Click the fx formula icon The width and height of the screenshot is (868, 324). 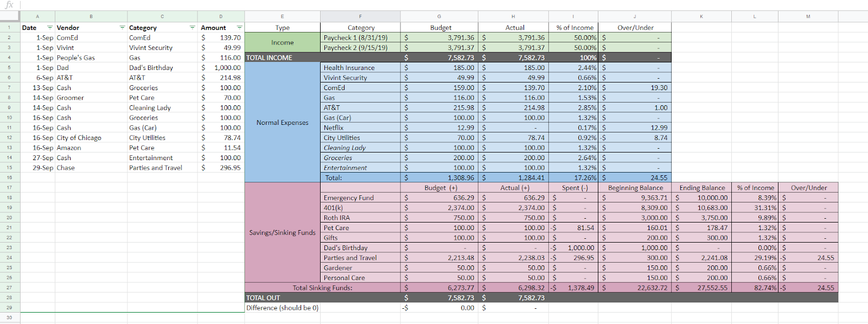9,5
